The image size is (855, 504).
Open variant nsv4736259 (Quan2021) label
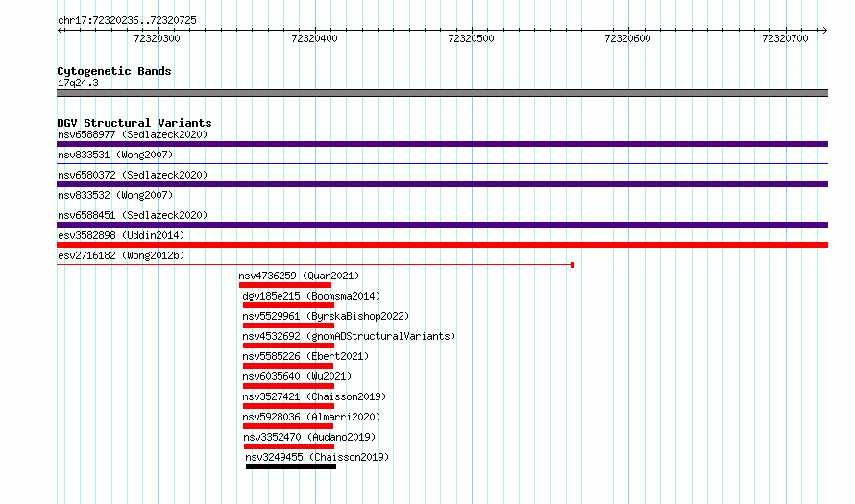coord(299,276)
